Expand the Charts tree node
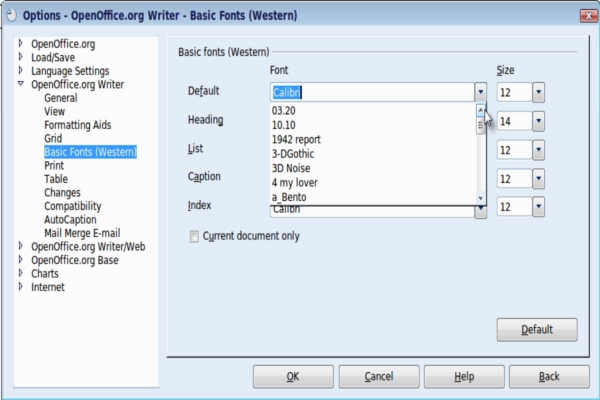This screenshot has width=600, height=400. 21,273
